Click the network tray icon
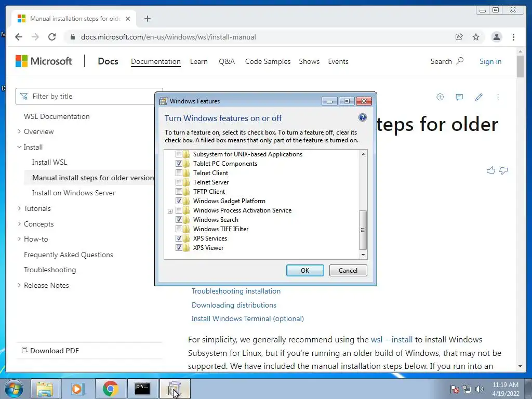Screen dimensions: 532x399 pyautogui.click(x=467, y=389)
